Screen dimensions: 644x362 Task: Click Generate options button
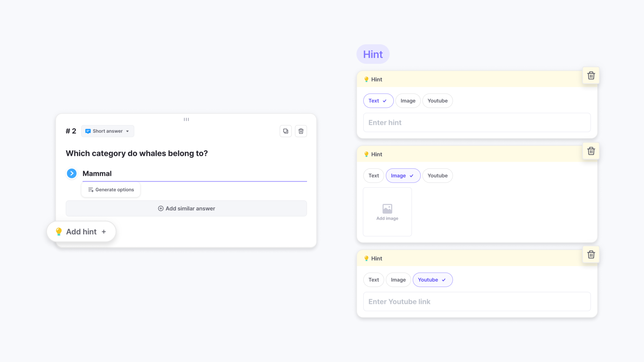(x=111, y=190)
